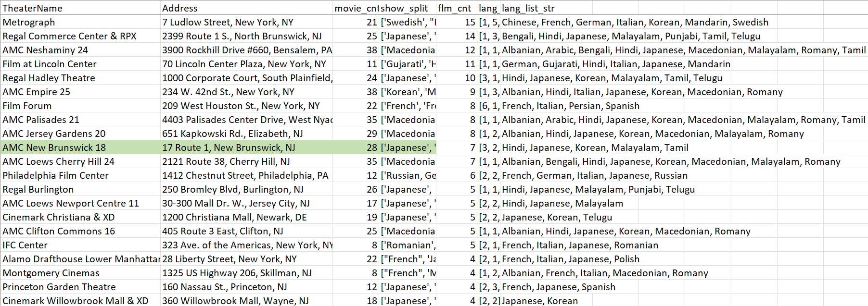
Task: Click the Montgomery Cinemas name cell
Action: pos(51,273)
